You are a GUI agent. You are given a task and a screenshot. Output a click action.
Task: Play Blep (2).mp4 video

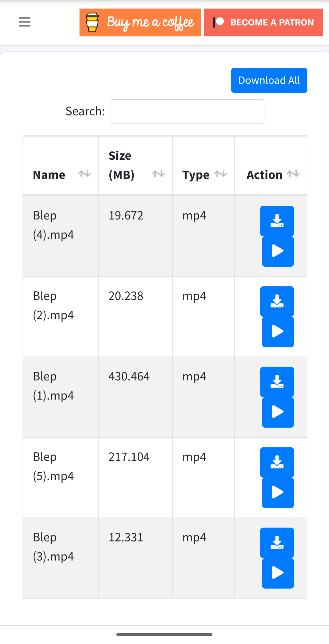[278, 332]
